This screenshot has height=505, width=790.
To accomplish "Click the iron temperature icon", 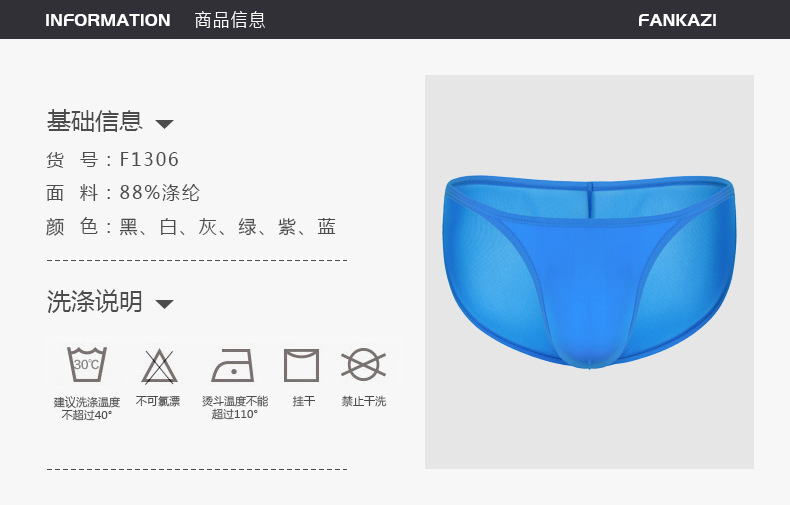I will tap(233, 365).
